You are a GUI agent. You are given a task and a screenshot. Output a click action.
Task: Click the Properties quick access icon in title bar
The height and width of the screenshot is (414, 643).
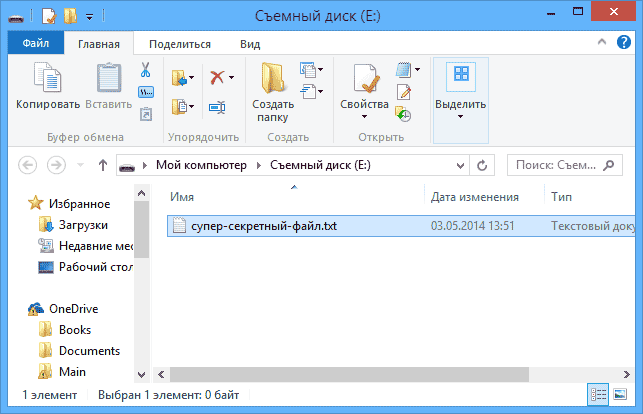pyautogui.click(x=49, y=16)
